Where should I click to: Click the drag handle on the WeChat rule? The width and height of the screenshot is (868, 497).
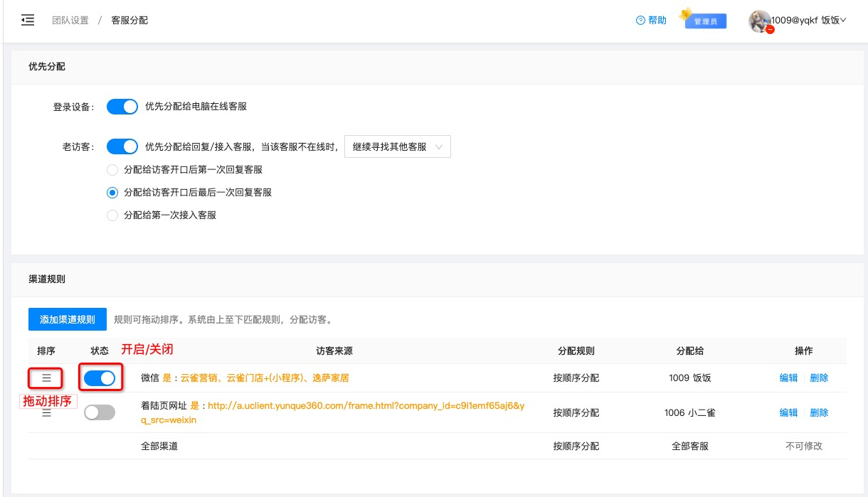[x=46, y=378]
